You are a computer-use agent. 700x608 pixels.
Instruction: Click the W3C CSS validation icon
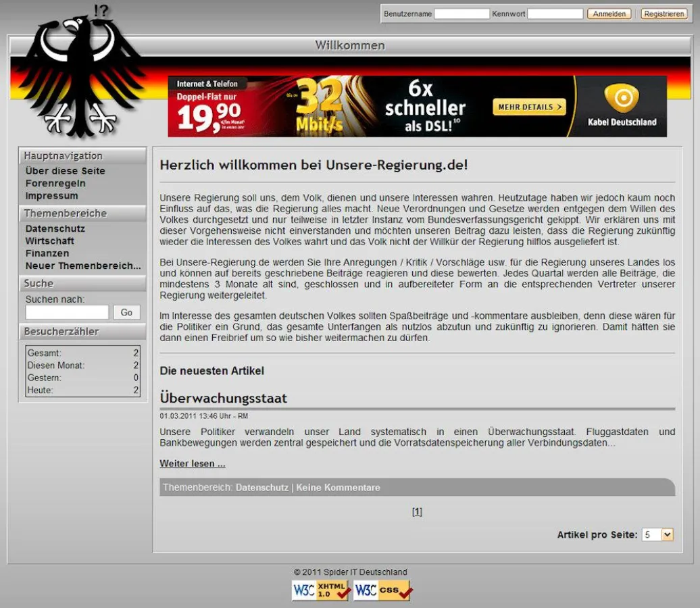coord(381,589)
